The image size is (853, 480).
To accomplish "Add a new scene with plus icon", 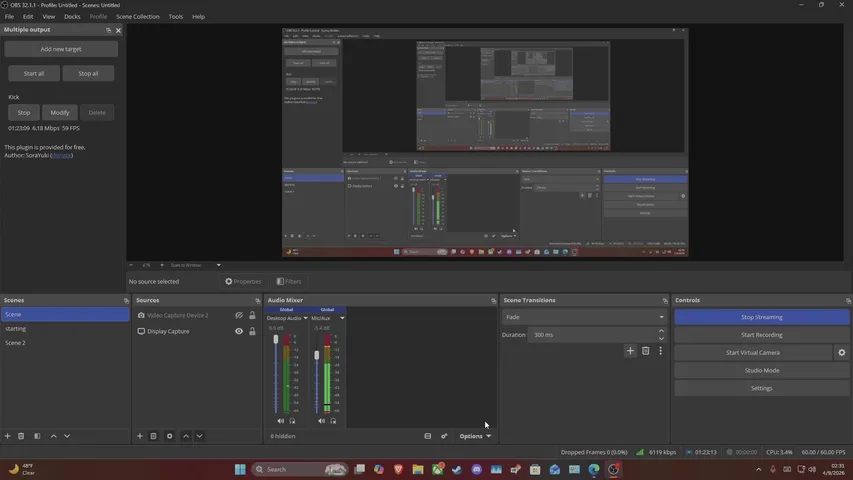I will click(8, 436).
